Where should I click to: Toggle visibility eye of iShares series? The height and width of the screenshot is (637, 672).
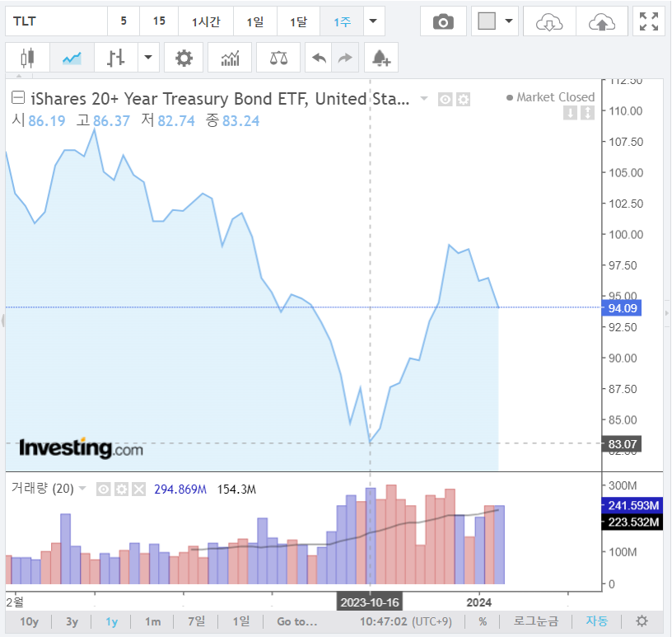pyautogui.click(x=446, y=100)
